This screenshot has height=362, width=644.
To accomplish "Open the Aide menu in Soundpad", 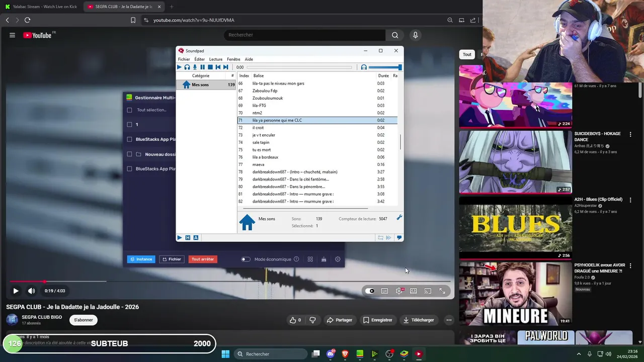I will coord(249,59).
